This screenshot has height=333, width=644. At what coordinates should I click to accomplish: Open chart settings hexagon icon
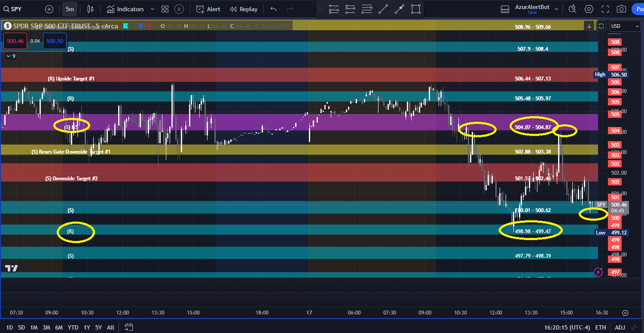[x=589, y=9]
